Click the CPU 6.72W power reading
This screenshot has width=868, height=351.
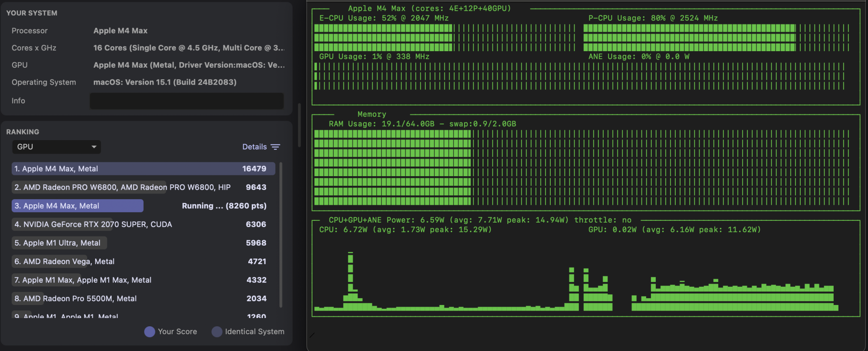(405, 230)
